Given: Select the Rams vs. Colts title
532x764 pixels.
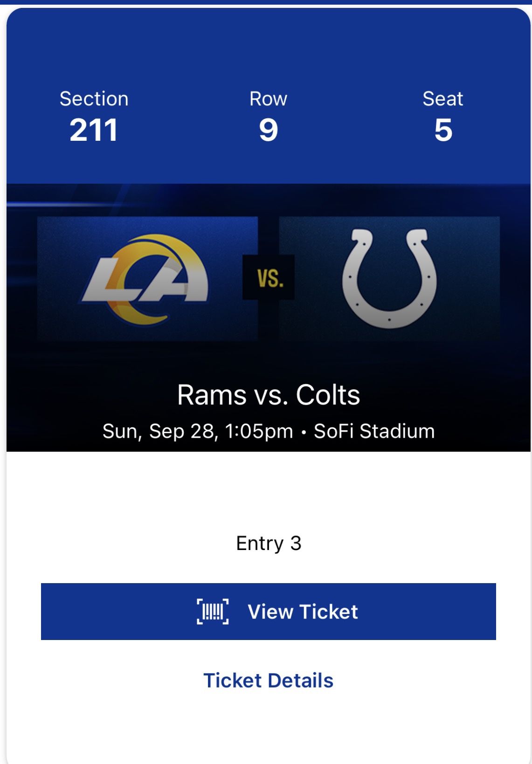Looking at the screenshot, I should (269, 395).
